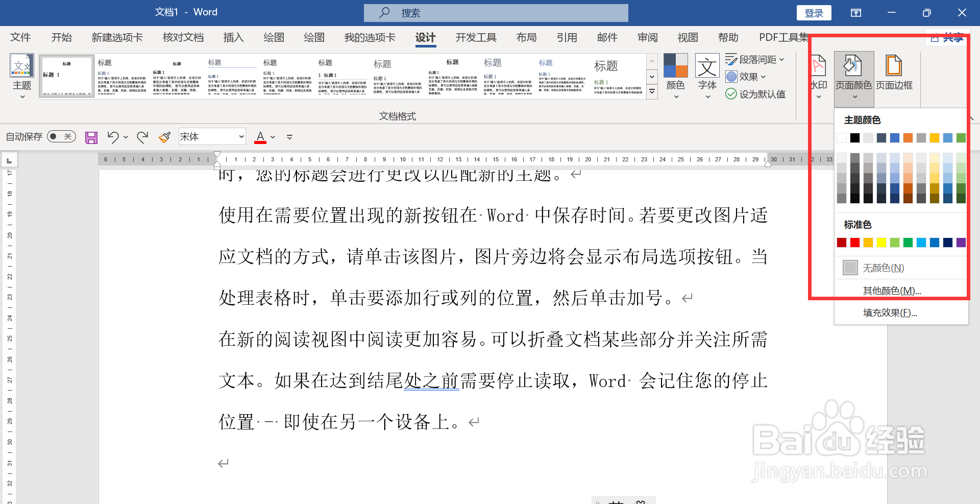Switch to the Insert (插入) tab

pyautogui.click(x=233, y=37)
